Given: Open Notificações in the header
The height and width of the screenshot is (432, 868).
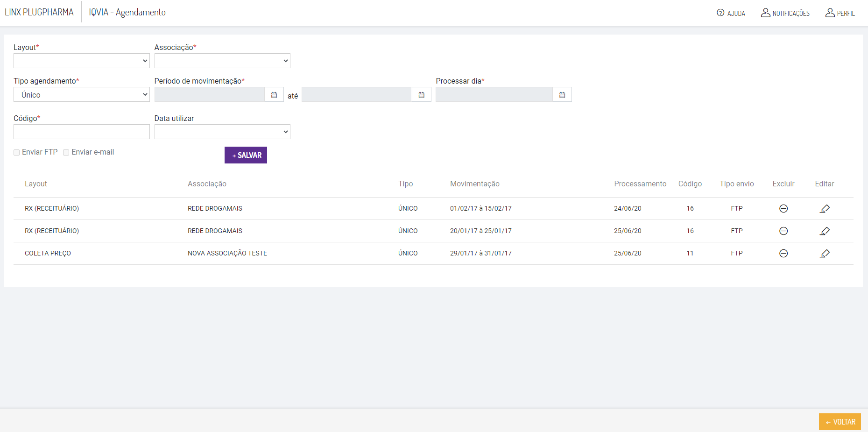Looking at the screenshot, I should point(785,13).
